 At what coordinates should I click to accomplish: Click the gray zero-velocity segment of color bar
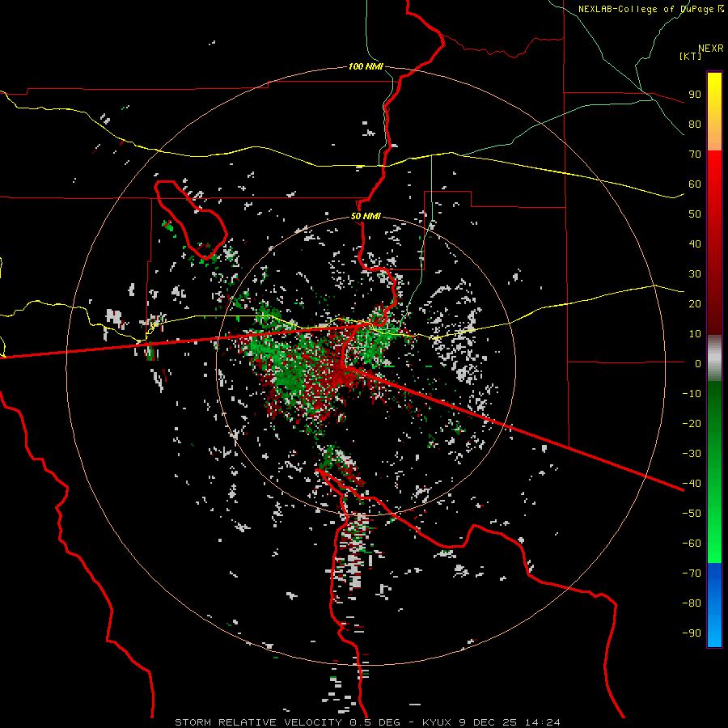[714, 358]
